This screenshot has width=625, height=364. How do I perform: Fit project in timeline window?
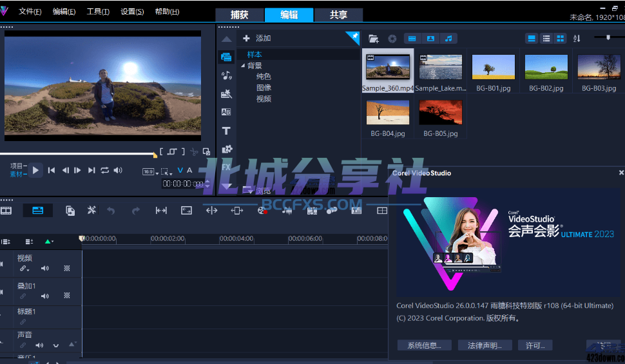tap(161, 211)
